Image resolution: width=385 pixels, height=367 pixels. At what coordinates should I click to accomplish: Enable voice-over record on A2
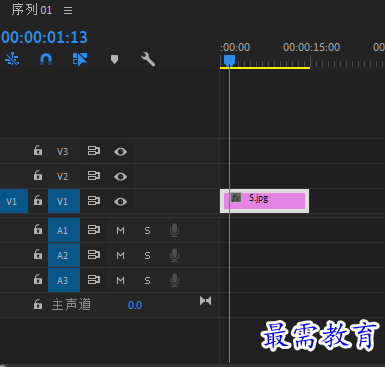174,255
